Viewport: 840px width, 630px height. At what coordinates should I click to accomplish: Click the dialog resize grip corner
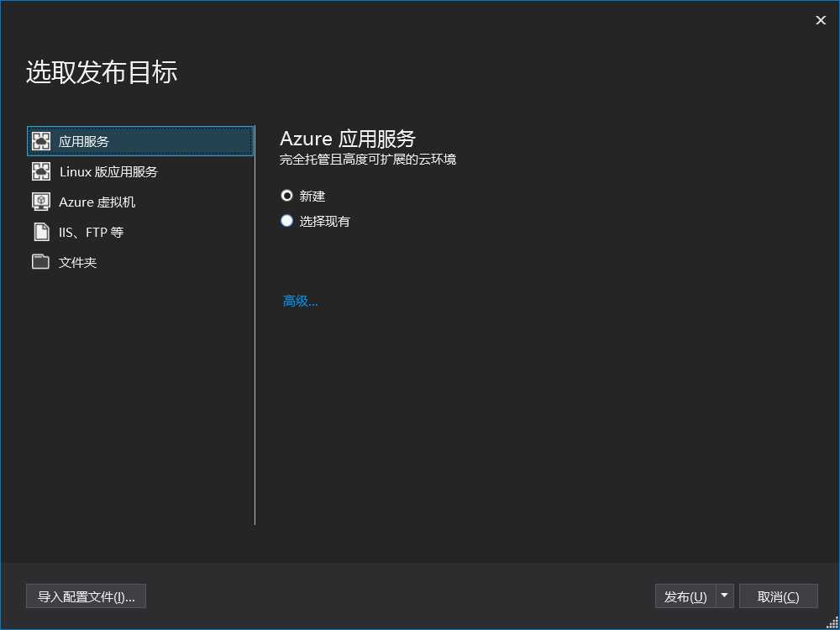[832, 623]
